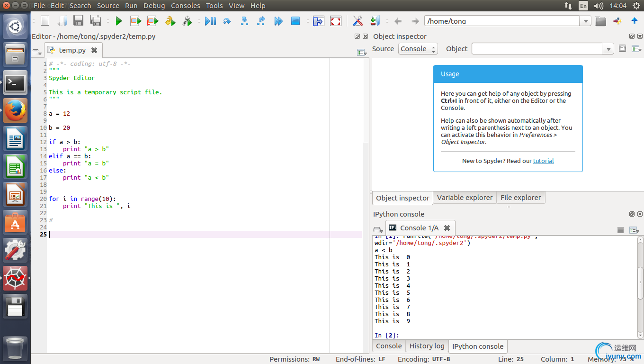Screen dimensions: 644x364
Task: Stop the current IPython console command
Action: [620, 230]
